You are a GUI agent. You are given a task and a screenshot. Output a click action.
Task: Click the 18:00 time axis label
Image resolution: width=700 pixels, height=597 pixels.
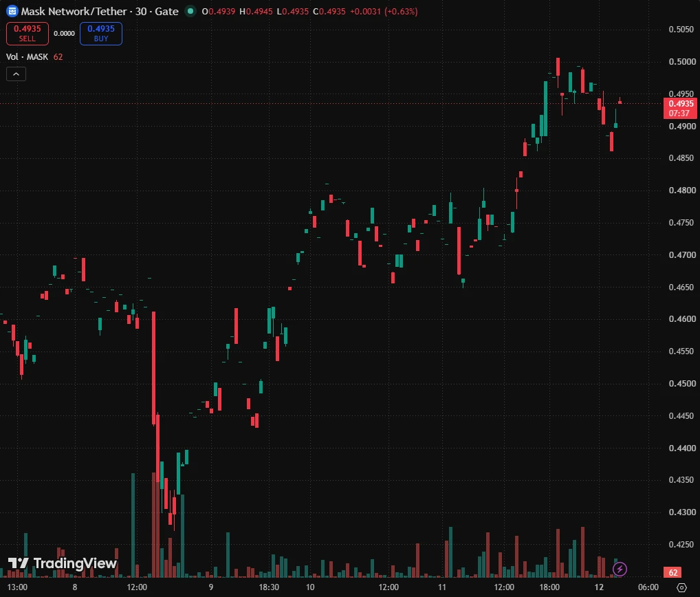click(549, 587)
